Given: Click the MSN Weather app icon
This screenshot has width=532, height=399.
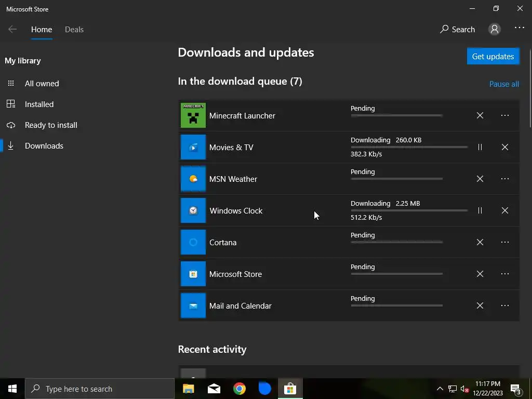Looking at the screenshot, I should [193, 179].
